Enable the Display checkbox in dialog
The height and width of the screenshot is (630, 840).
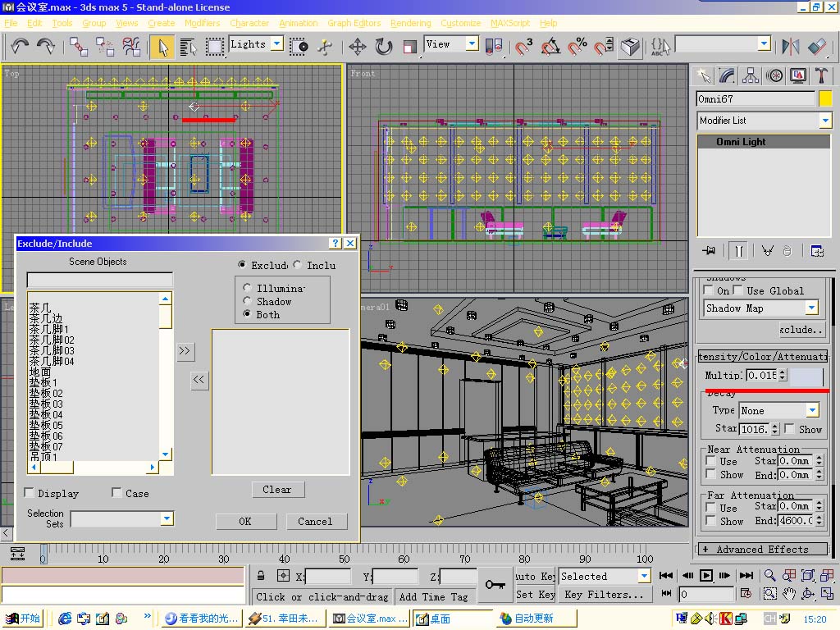[x=30, y=493]
